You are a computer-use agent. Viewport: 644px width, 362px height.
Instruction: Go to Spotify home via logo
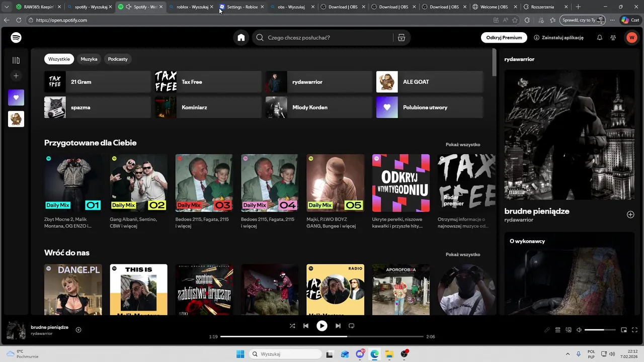click(x=16, y=38)
